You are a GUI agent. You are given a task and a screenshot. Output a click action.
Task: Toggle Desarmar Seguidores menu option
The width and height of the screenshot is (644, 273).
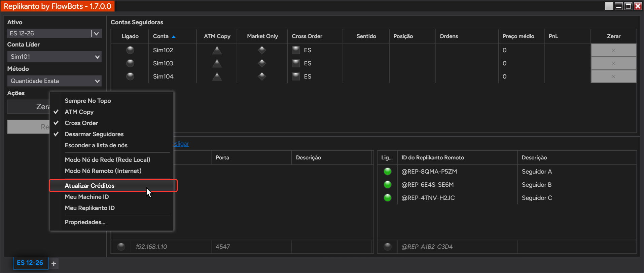click(111, 134)
